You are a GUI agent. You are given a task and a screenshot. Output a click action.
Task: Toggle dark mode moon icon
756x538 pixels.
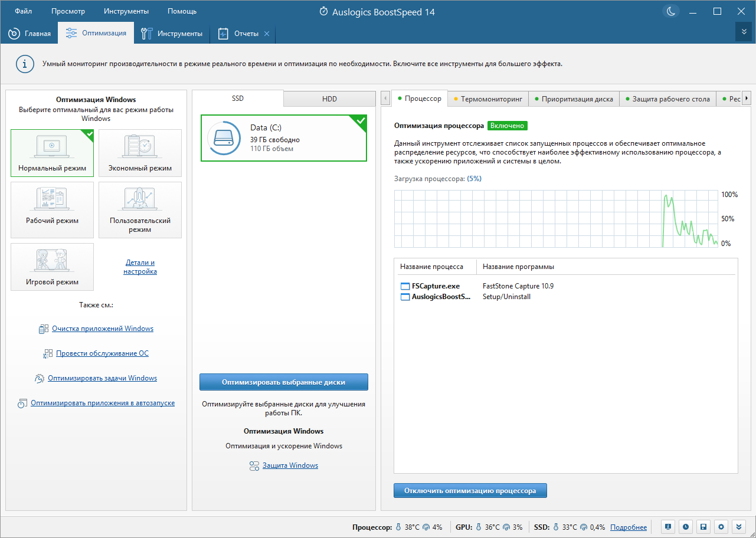click(x=671, y=11)
